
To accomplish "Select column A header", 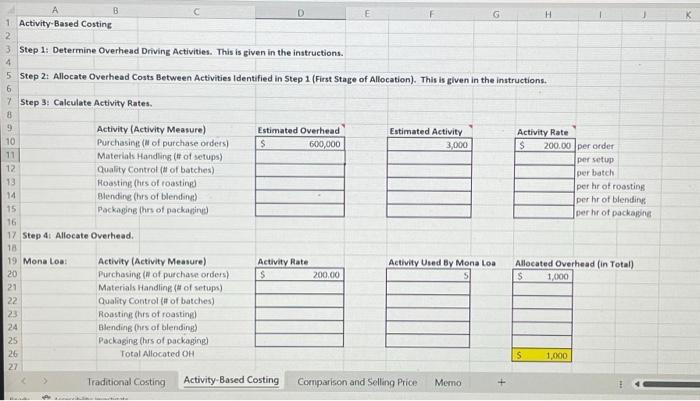I will (54, 9).
